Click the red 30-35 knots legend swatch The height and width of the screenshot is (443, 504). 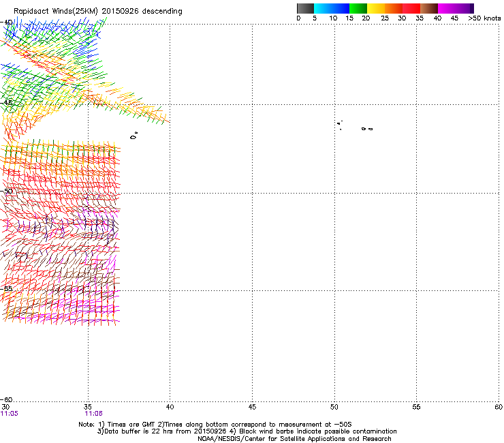pyautogui.click(x=411, y=8)
